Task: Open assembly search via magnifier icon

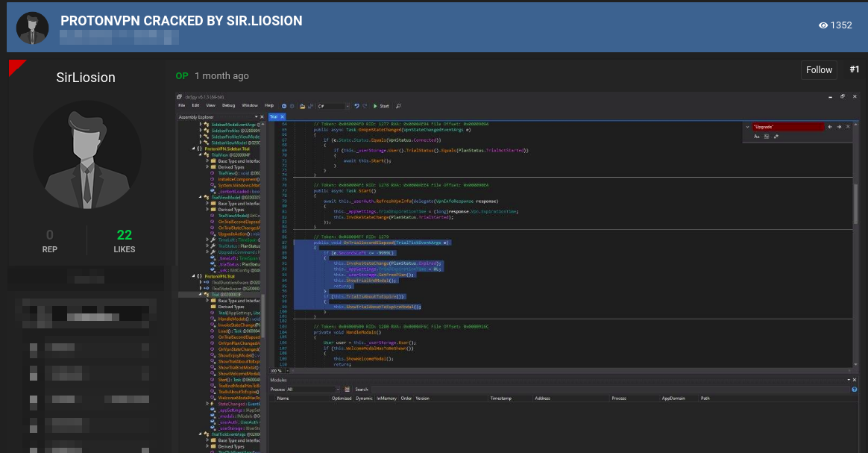Action: click(398, 106)
